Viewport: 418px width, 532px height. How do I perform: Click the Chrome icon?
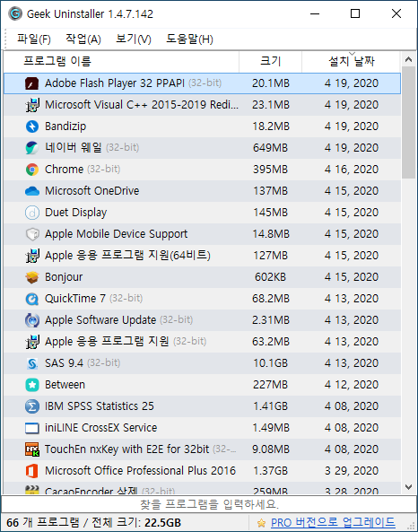click(x=32, y=170)
